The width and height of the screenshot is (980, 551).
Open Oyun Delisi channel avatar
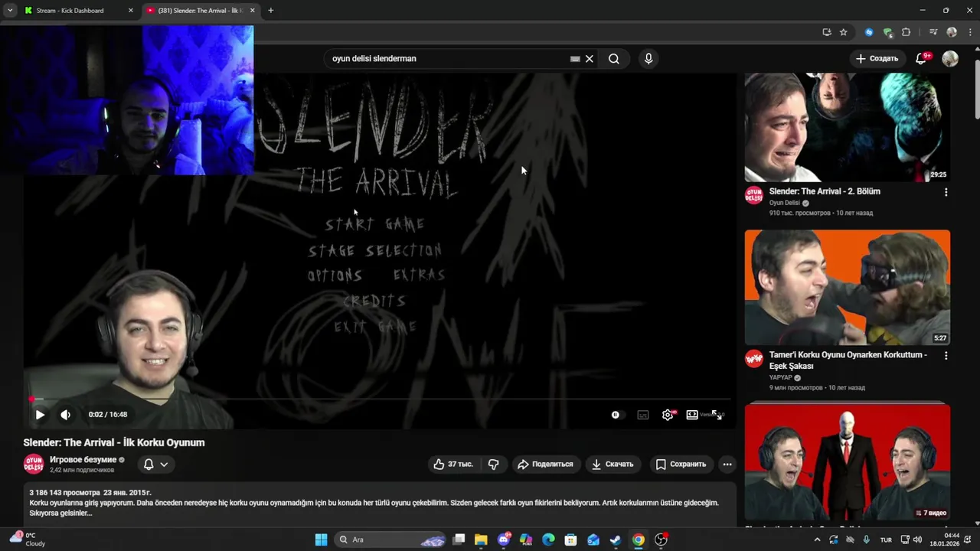click(x=34, y=464)
